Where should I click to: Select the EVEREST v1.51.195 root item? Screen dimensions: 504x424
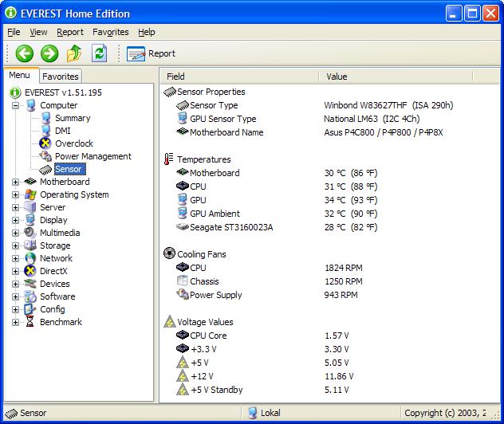pyautogui.click(x=63, y=92)
